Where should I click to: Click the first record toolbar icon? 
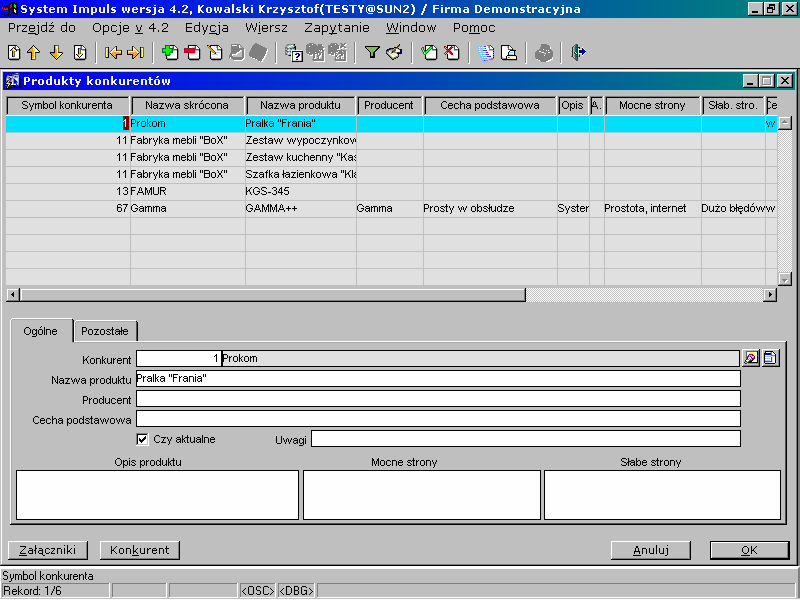14,53
